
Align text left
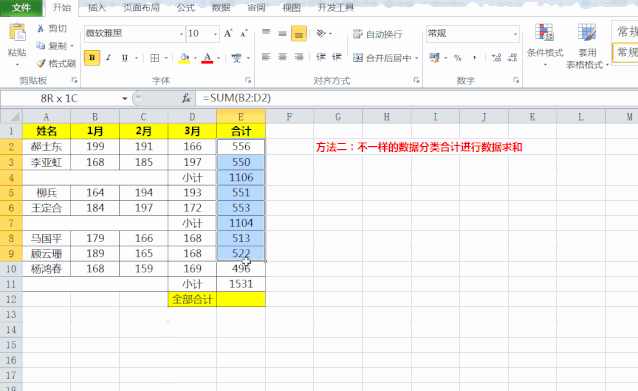coord(266,57)
